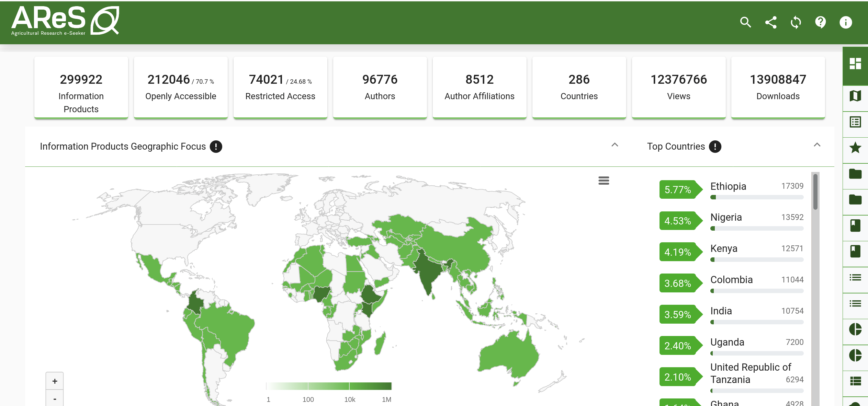Click Nigeria's progress bar

click(757, 229)
